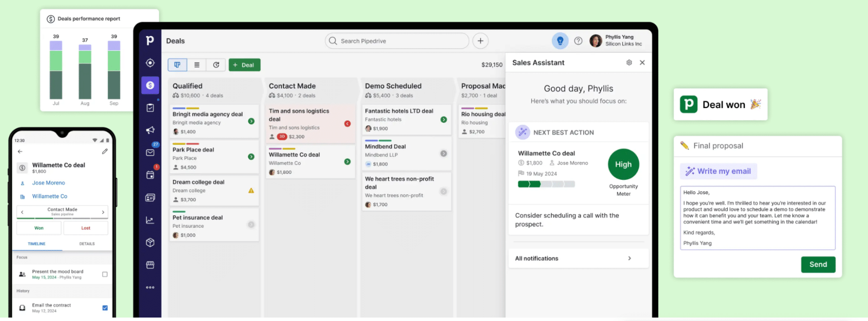
Task: Open the Projects clipboard icon in sidebar
Action: point(150,108)
